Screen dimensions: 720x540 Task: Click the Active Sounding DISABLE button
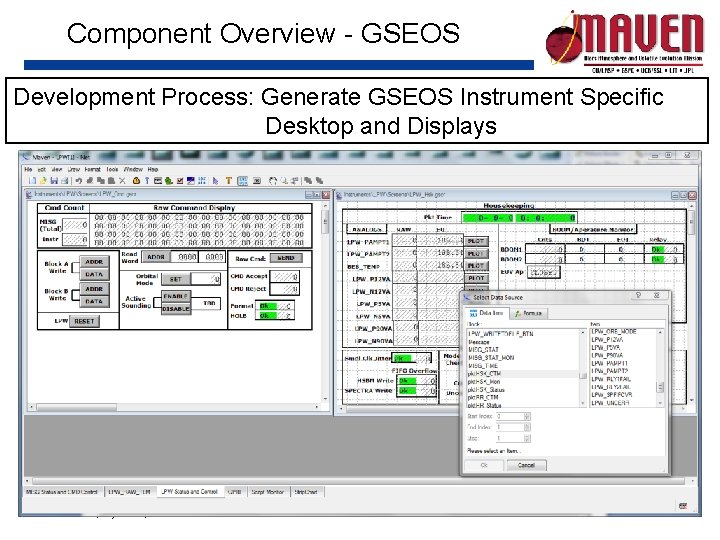pyautogui.click(x=176, y=309)
